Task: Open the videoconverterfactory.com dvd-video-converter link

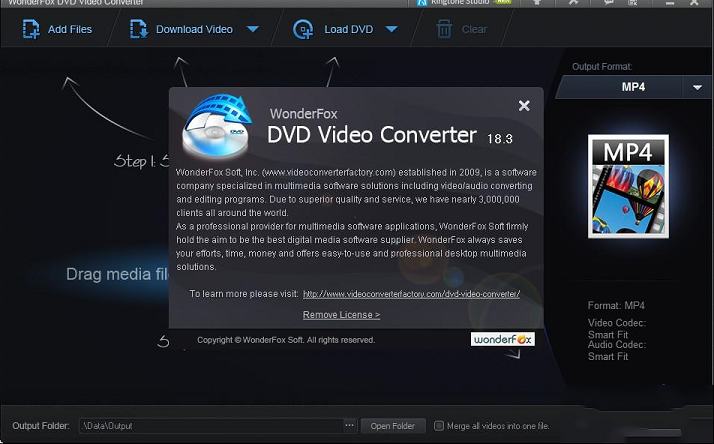Action: (411, 294)
